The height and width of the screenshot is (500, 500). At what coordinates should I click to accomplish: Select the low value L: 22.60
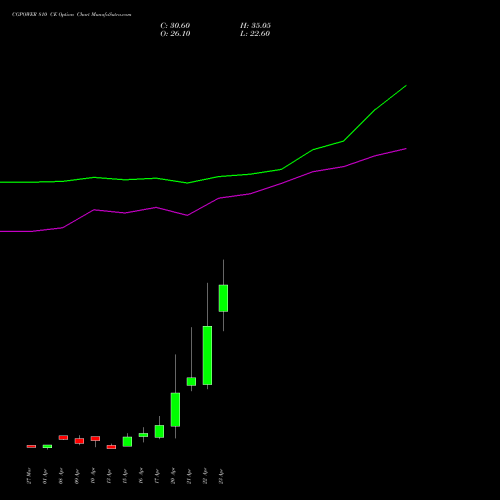coord(255,34)
